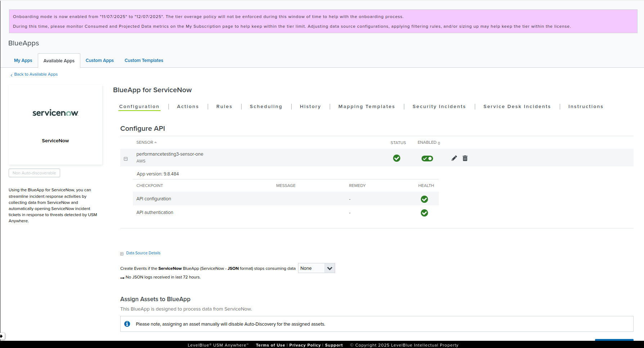Click App version: 9.8.484 text
This screenshot has width=644, height=348.
158,174
